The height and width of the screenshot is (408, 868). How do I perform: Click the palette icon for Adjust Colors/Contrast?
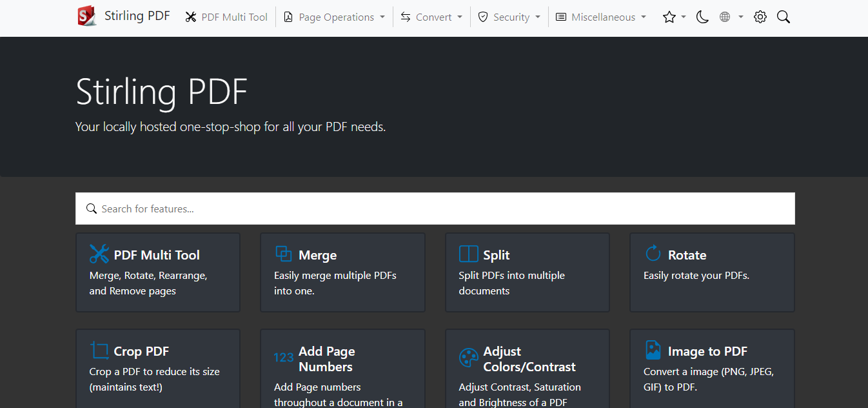tap(469, 358)
